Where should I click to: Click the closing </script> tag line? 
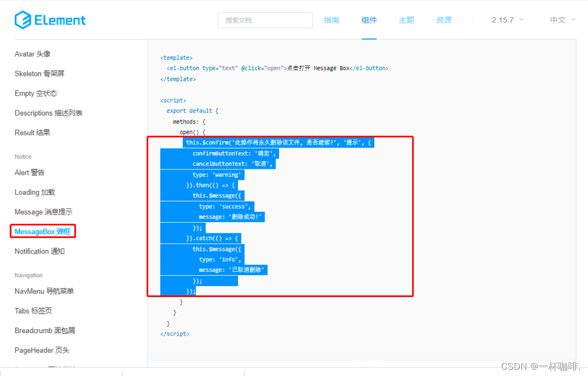(175, 334)
